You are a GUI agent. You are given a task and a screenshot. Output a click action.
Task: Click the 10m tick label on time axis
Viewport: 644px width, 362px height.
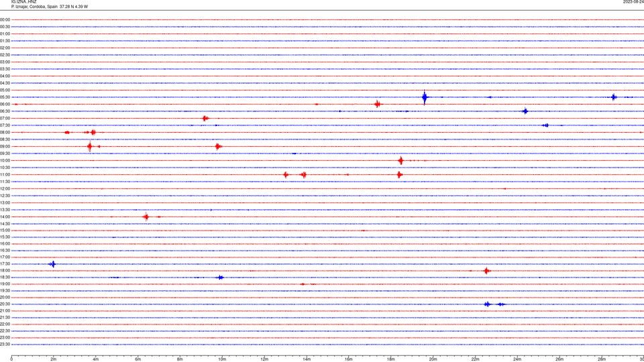coord(222,359)
